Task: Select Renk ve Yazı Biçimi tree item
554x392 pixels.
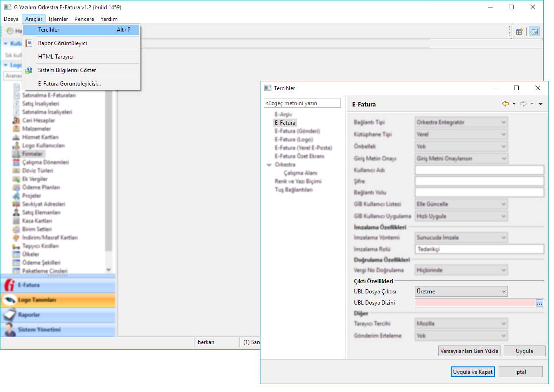Action: click(298, 181)
